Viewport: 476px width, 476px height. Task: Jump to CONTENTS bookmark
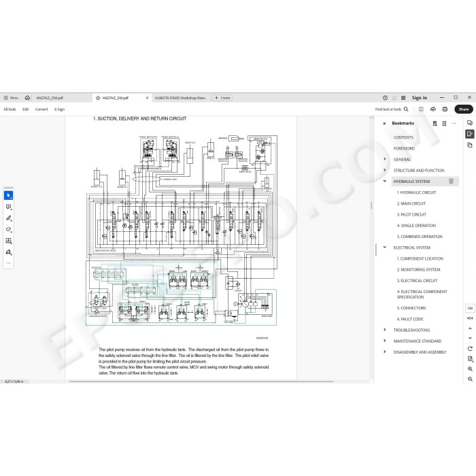[x=403, y=137]
